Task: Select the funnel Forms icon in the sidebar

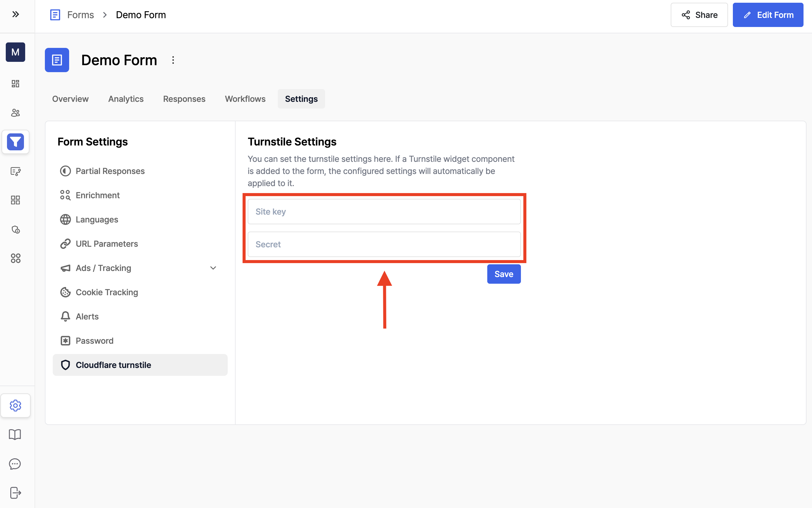Action: click(15, 142)
